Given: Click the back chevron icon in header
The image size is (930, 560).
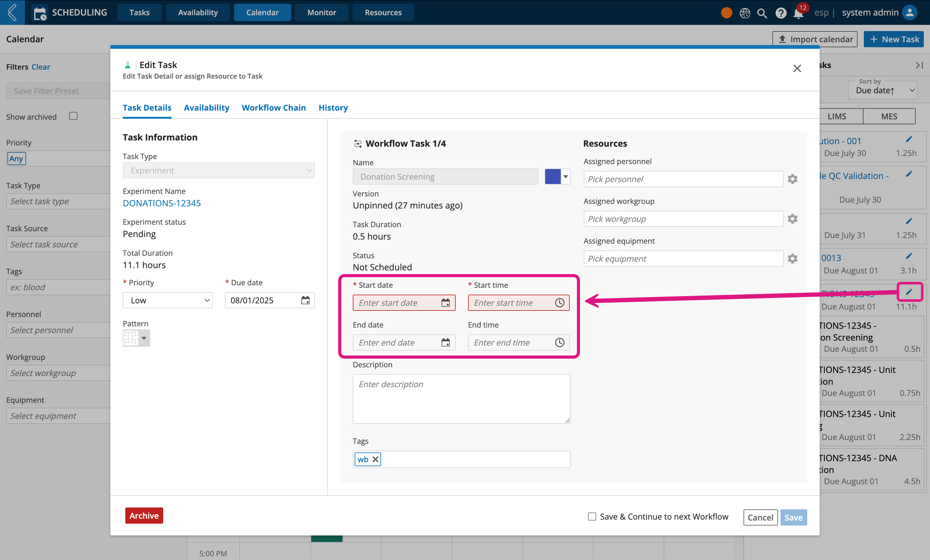Looking at the screenshot, I should [12, 12].
